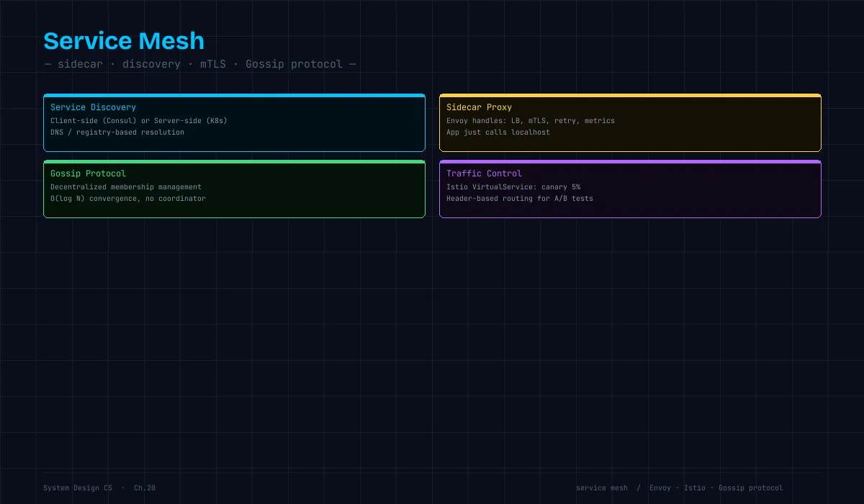The width and height of the screenshot is (864, 504).
Task: Click the Sidecar Proxy card heading
Action: point(479,107)
